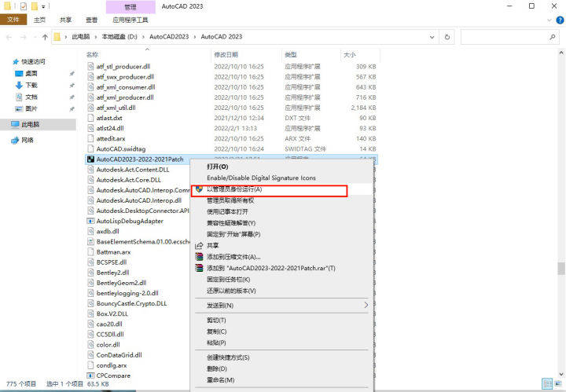
Task: Open 图片 in the navigation pane
Action: pyautogui.click(x=31, y=109)
